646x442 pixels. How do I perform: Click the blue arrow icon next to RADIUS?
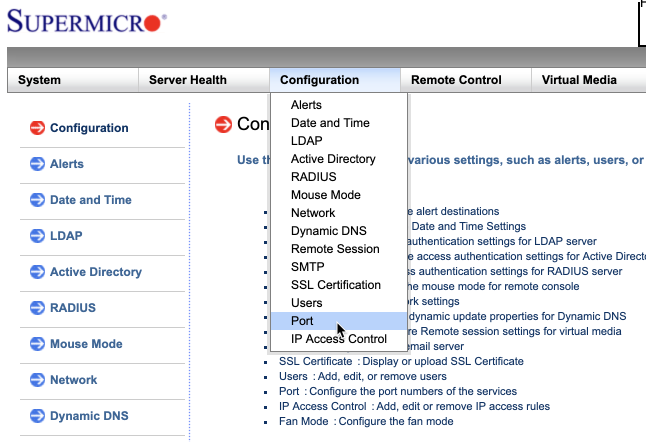pos(37,308)
